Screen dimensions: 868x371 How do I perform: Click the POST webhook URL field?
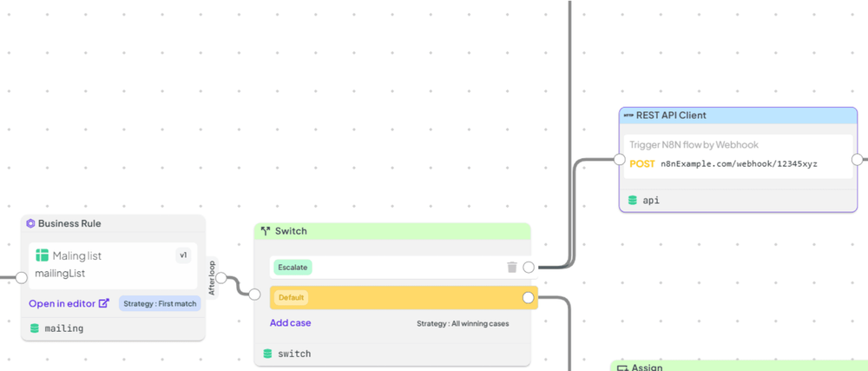pyautogui.click(x=738, y=164)
